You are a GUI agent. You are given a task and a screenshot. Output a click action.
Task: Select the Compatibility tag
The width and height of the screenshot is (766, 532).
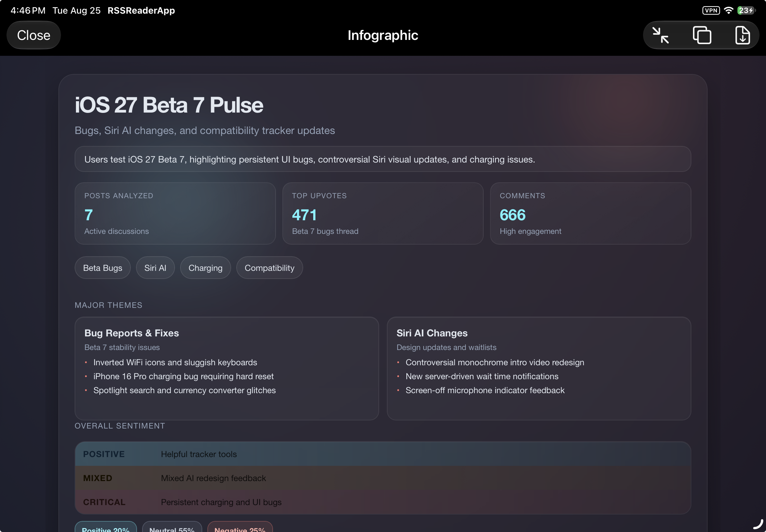pos(269,268)
